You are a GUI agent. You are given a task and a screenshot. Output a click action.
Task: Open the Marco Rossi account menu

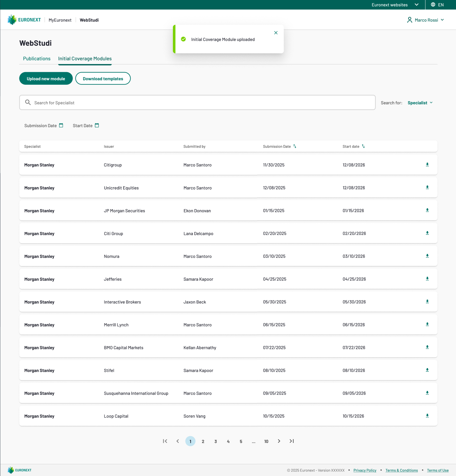[x=425, y=20]
